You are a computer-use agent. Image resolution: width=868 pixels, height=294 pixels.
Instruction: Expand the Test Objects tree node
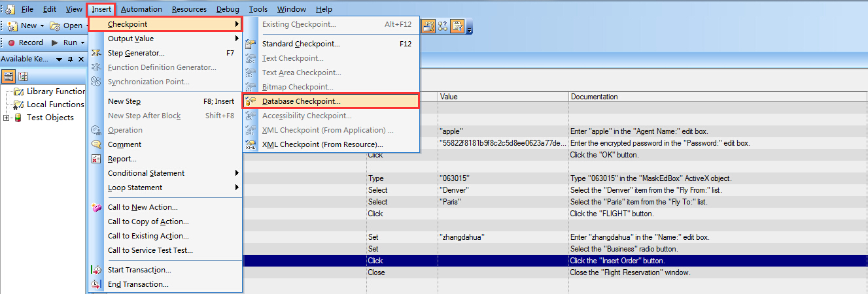pyautogui.click(x=6, y=118)
